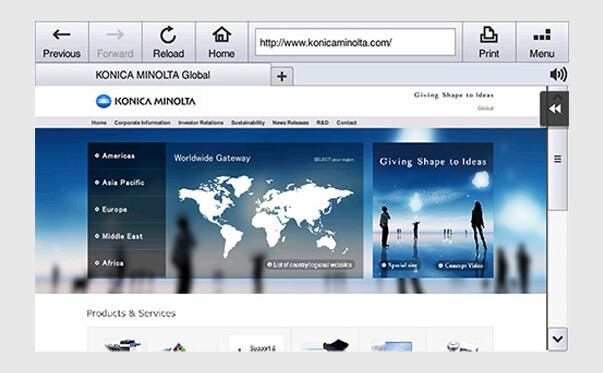
Task: Collapse the side panel double-arrow button
Action: click(555, 109)
